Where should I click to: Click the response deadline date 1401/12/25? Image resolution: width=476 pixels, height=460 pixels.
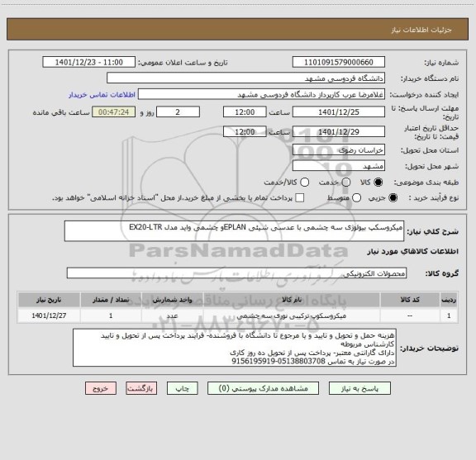pos(339,112)
